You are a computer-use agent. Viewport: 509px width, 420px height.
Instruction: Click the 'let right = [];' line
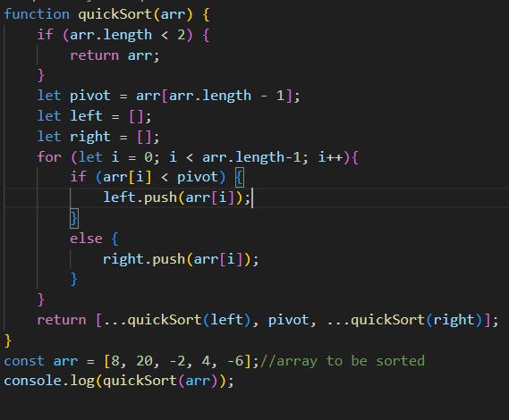[98, 137]
